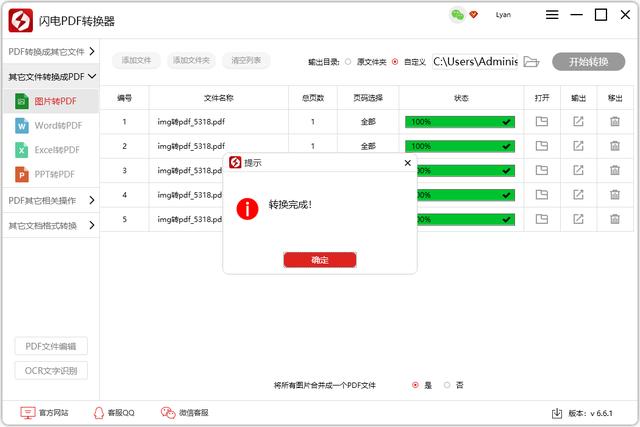This screenshot has height=427, width=640.
Task: Click 文件名称 column header
Action: [219, 98]
